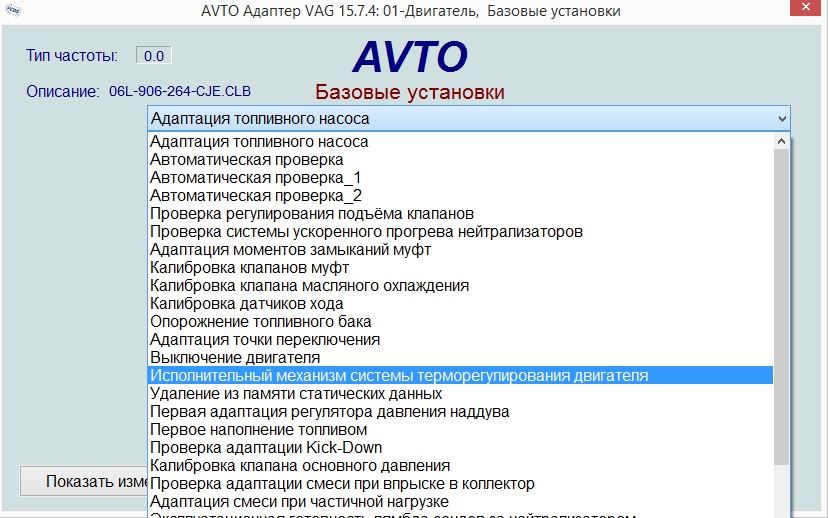Select Автоматическая проверка_1
Image resolution: width=828 pixels, height=518 pixels.
click(x=460, y=177)
